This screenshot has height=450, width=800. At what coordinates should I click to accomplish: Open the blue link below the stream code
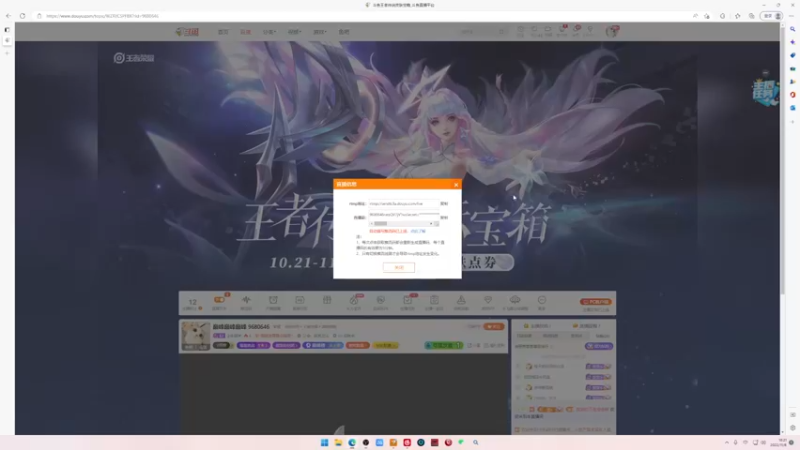418,231
